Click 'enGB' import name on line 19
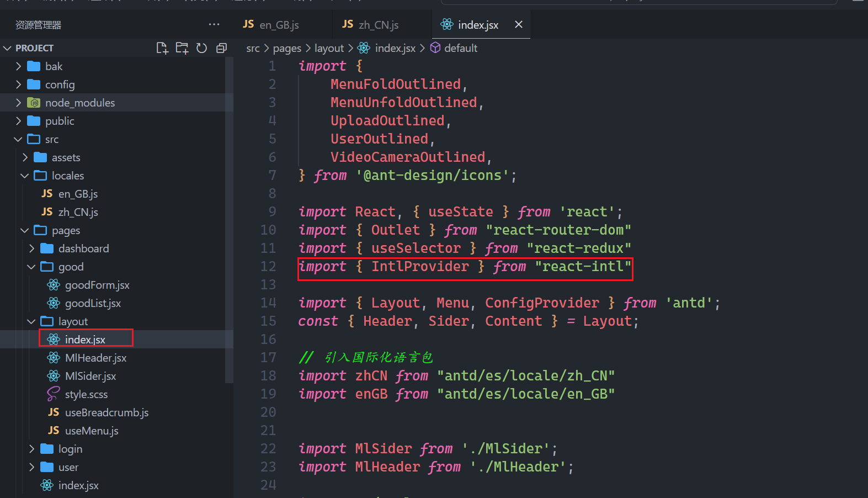Viewport: 868px width, 498px height. coord(371,394)
